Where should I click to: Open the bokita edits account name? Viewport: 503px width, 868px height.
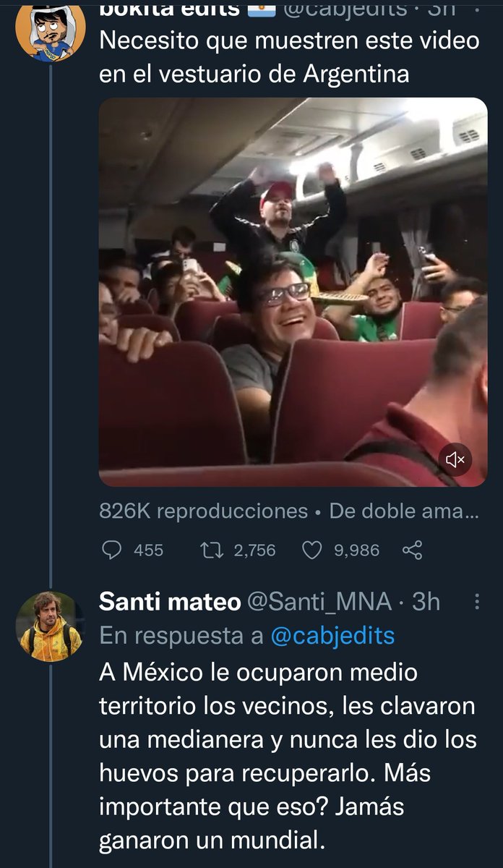(169, 9)
